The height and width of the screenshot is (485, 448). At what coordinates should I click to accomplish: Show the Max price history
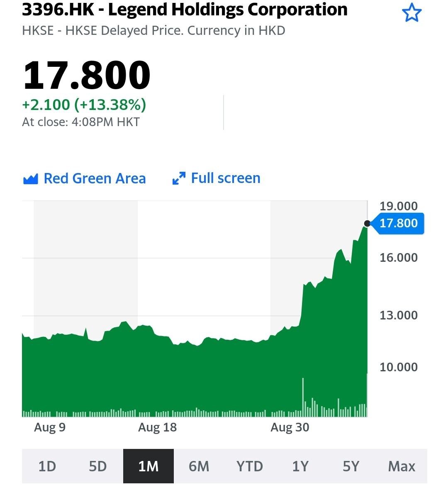click(402, 466)
